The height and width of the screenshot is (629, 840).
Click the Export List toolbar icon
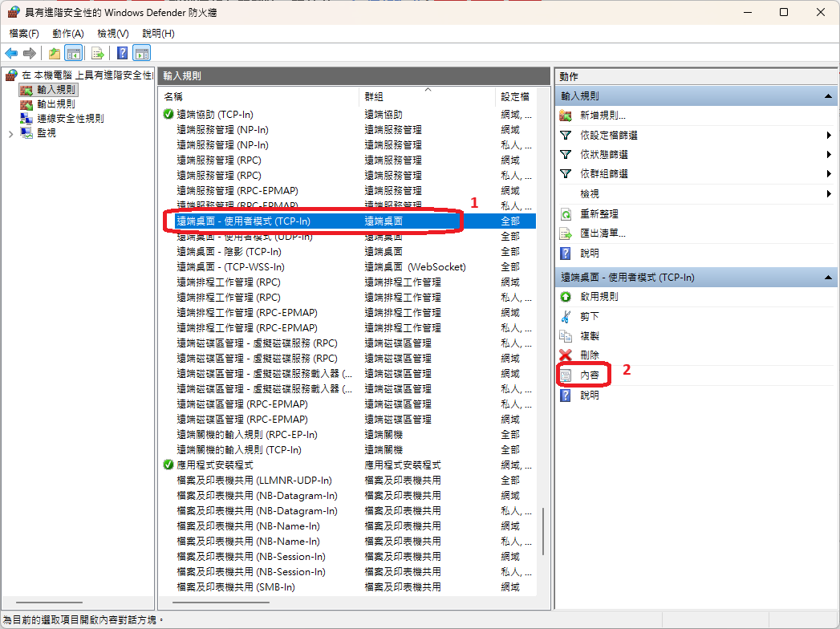point(97,54)
